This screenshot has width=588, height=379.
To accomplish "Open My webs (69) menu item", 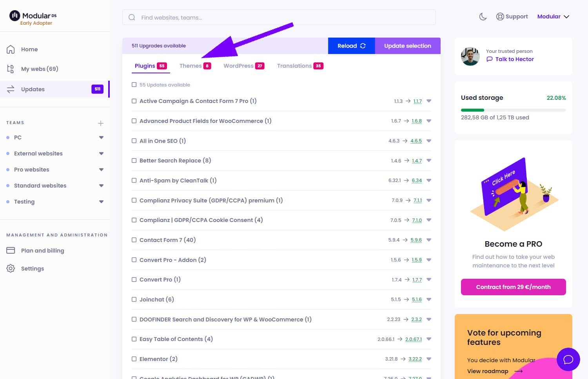I will [40, 69].
